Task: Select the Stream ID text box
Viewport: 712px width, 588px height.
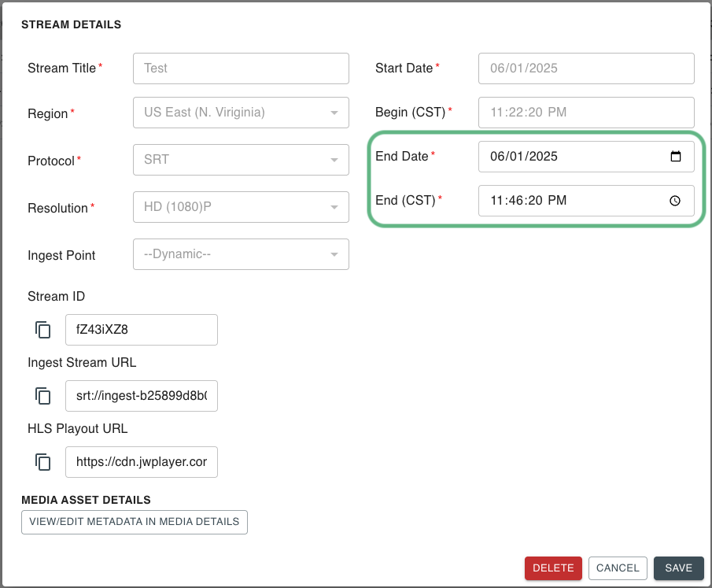Action: (x=142, y=330)
